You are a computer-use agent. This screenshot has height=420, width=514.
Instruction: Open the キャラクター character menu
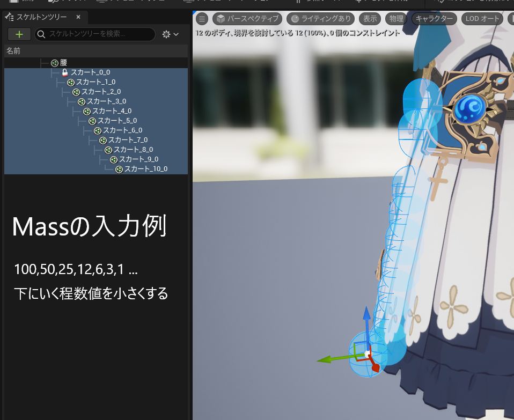[x=434, y=19]
